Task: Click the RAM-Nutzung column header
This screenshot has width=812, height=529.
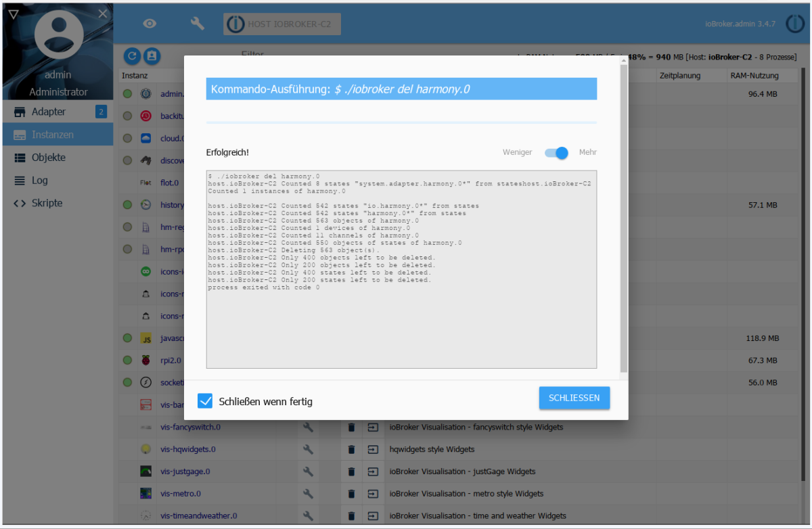Action: tap(754, 76)
